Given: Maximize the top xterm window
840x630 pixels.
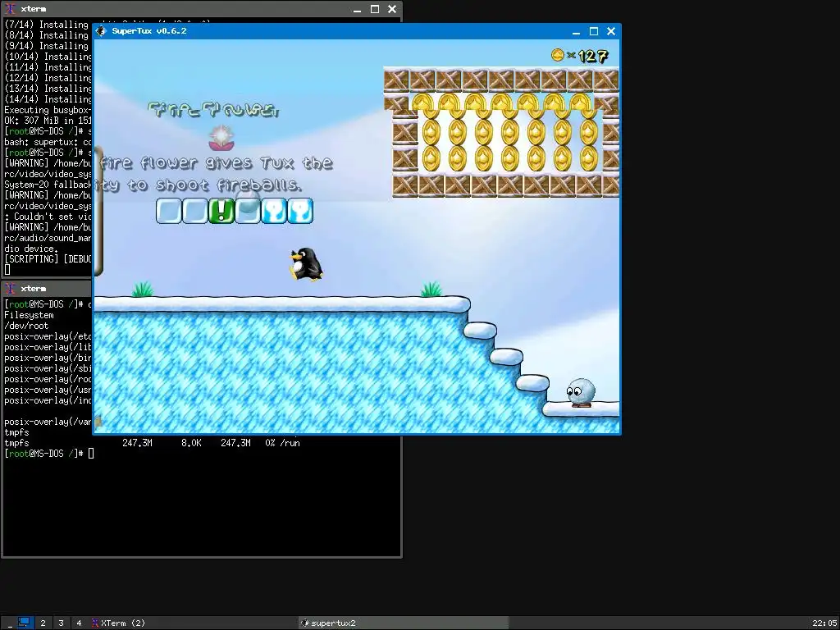Looking at the screenshot, I should (x=375, y=9).
